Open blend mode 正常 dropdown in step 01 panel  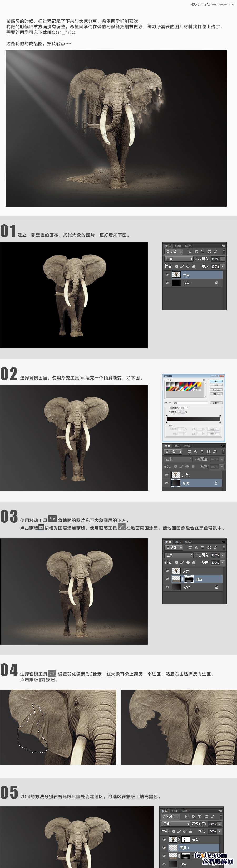(x=179, y=259)
